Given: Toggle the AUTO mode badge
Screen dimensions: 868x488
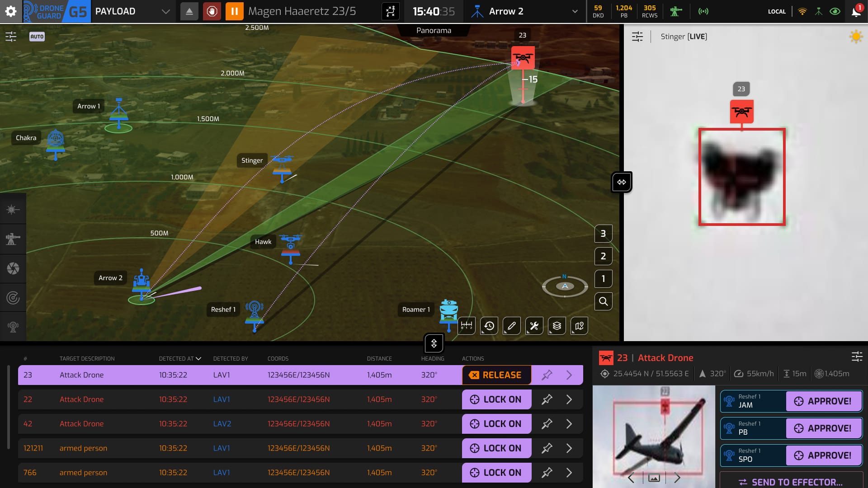Looking at the screenshot, I should click(37, 37).
